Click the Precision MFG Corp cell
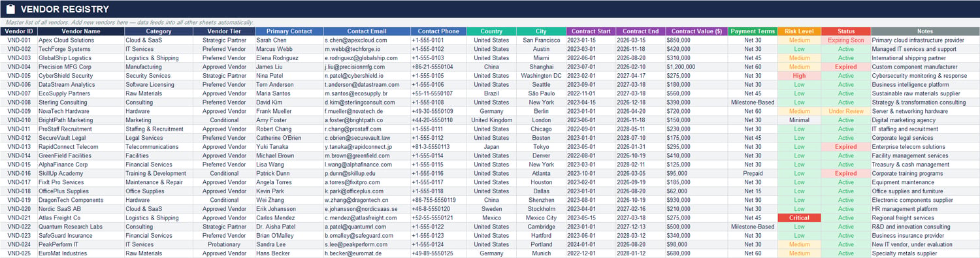This screenshot has height=258, width=980. [x=81, y=67]
